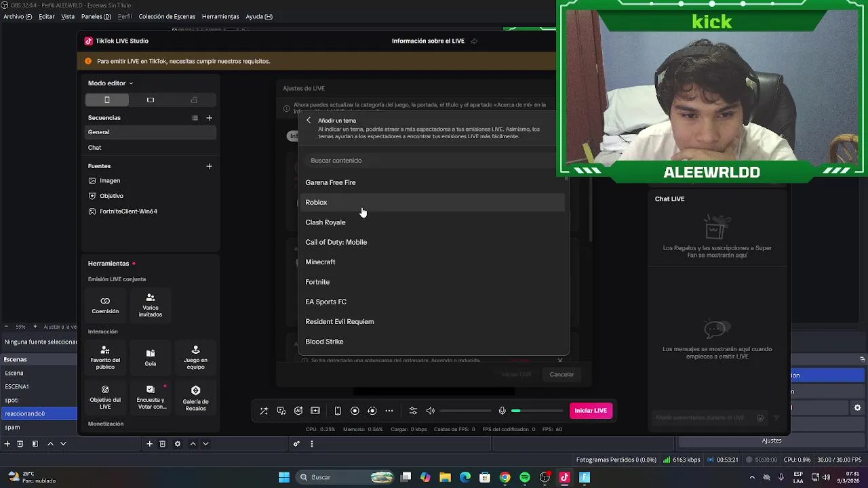The width and height of the screenshot is (868, 488).
Task: Open the Paneles menu in OBS
Action: point(96,16)
